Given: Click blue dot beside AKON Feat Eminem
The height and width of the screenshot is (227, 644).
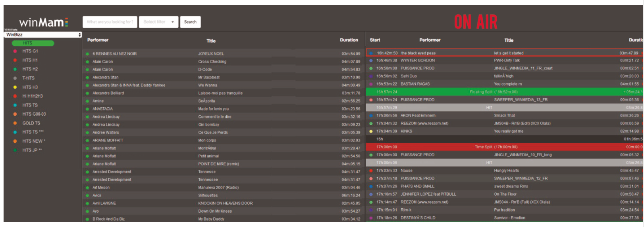Looking at the screenshot, I should tap(371, 116).
